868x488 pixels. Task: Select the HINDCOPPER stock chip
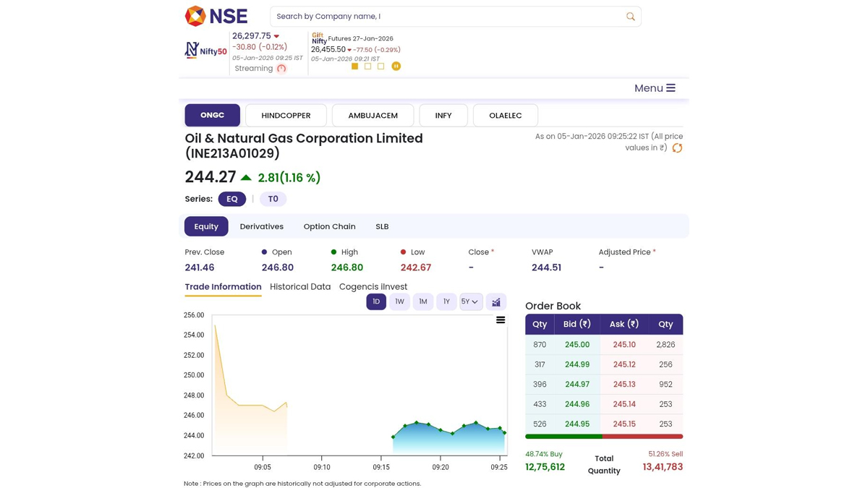click(286, 116)
